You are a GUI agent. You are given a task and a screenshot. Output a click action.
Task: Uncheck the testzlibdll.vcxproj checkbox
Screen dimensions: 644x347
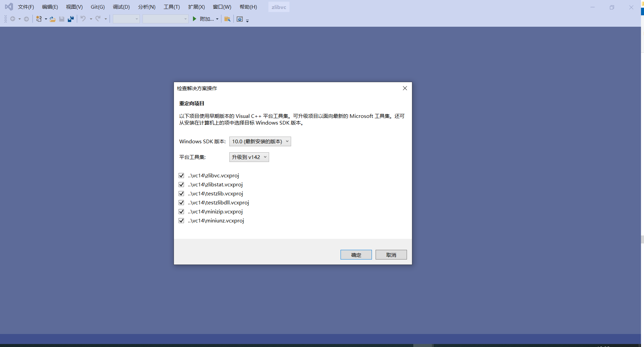[181, 202]
